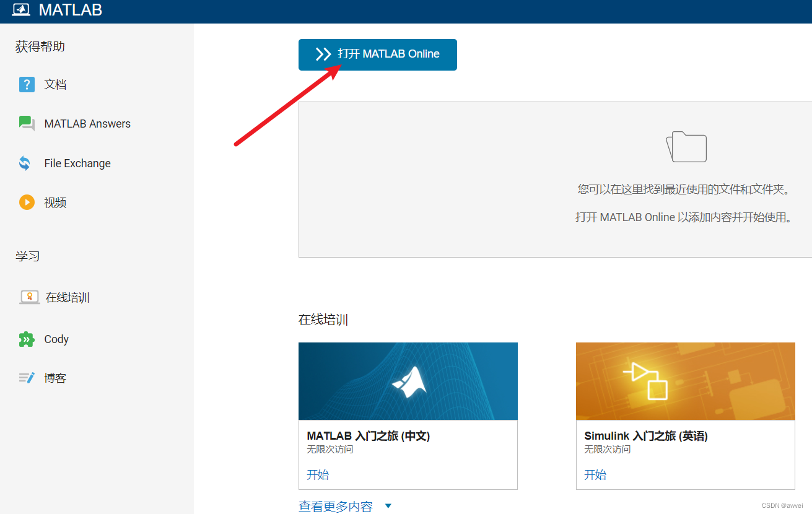Viewport: 812px width, 514px height.
Task: Open the 博客 link
Action: [x=55, y=378]
